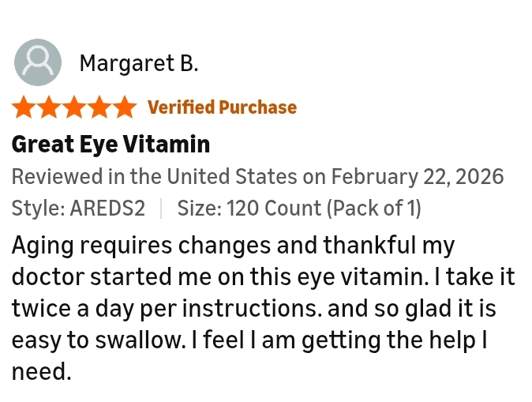Click the Verified Purchase label
532x402 pixels.
(x=222, y=107)
